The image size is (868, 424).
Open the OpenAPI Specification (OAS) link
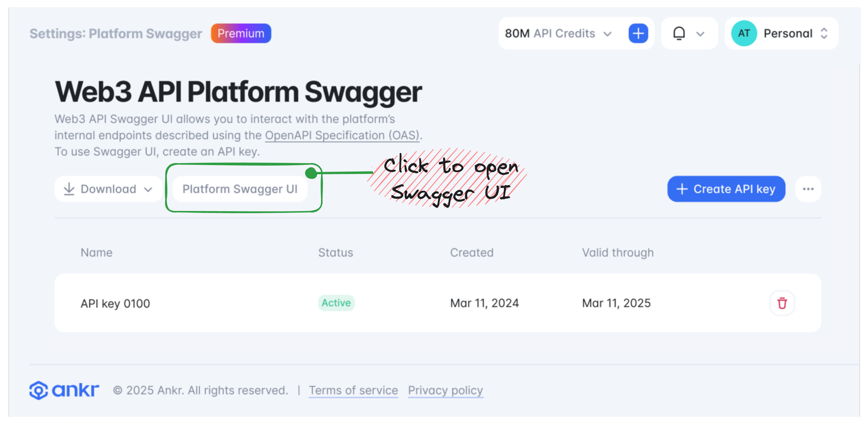342,135
